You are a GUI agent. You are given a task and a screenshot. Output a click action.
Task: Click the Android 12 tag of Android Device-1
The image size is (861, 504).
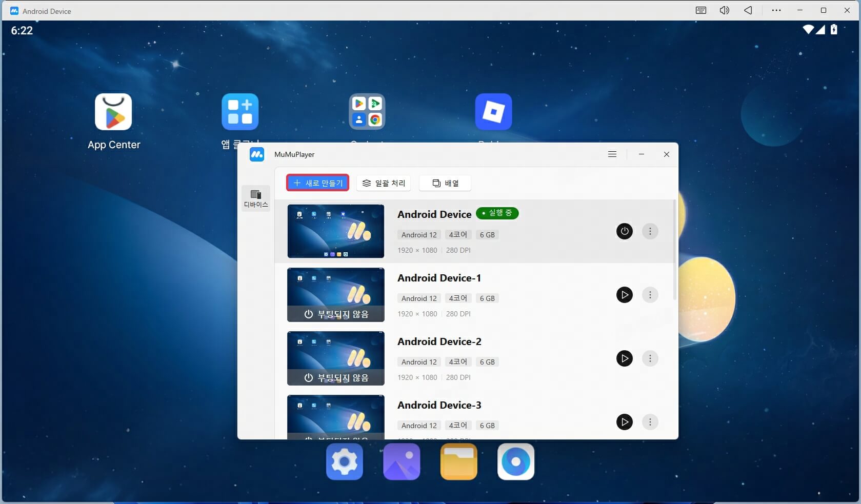click(x=419, y=298)
